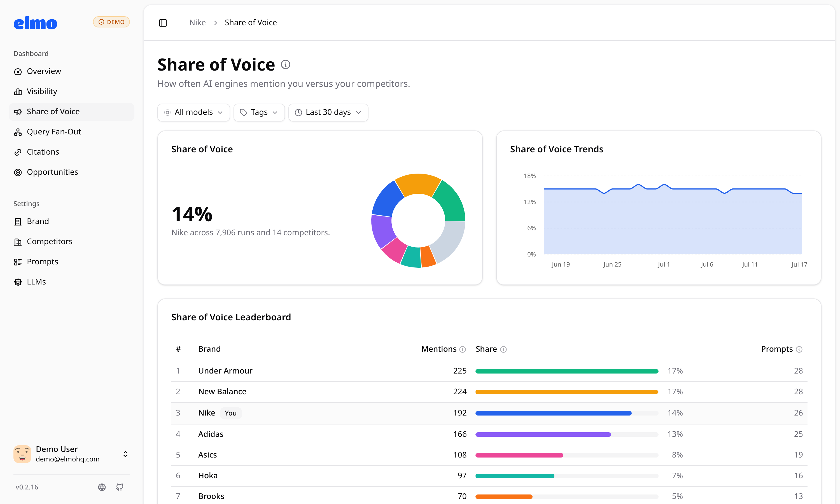The image size is (840, 504).
Task: Click the Brooks leaderboard row name
Action: click(x=211, y=496)
